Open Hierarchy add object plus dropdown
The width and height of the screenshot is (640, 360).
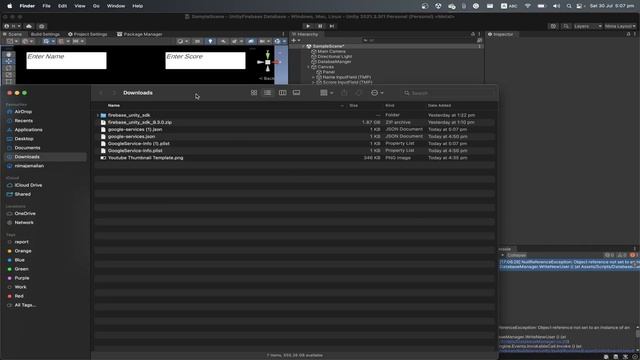[296, 40]
